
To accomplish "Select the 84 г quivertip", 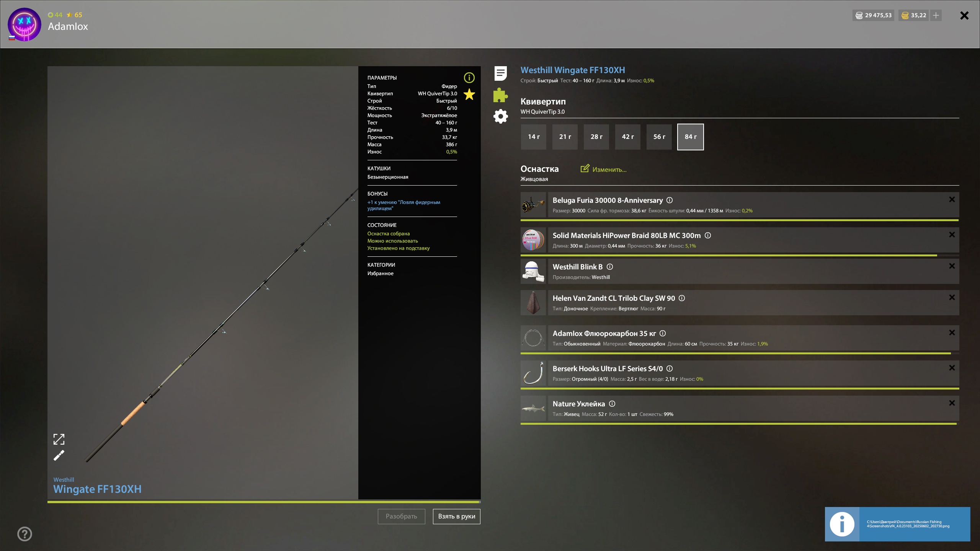I will pyautogui.click(x=691, y=137).
